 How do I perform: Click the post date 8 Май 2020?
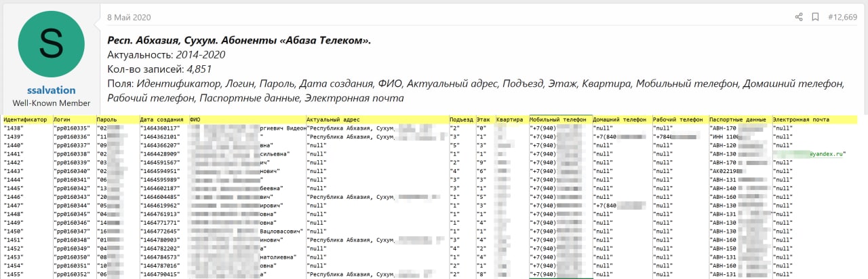tap(129, 17)
